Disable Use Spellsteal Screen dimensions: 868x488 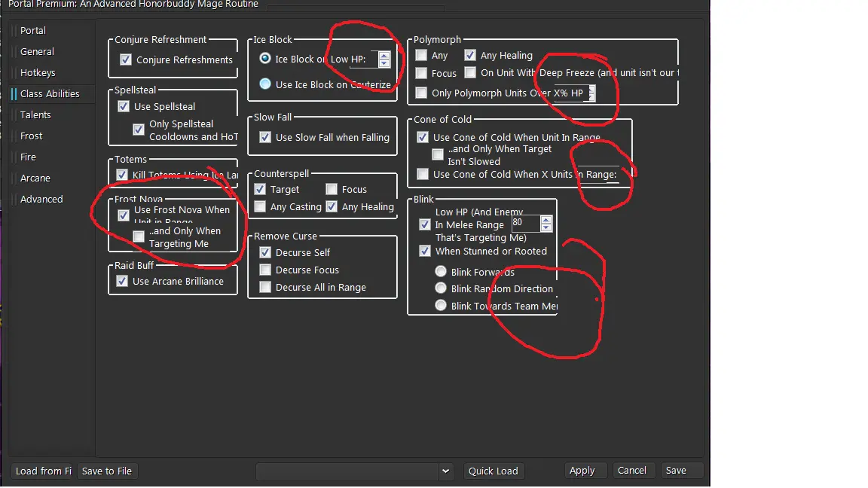pos(124,106)
